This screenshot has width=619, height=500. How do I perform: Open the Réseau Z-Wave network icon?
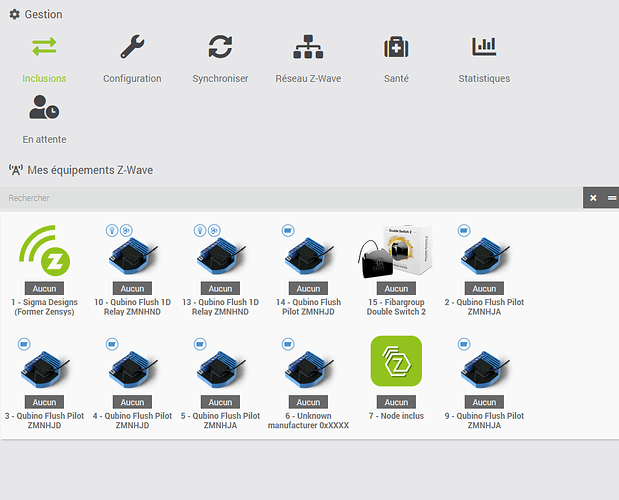tap(308, 47)
